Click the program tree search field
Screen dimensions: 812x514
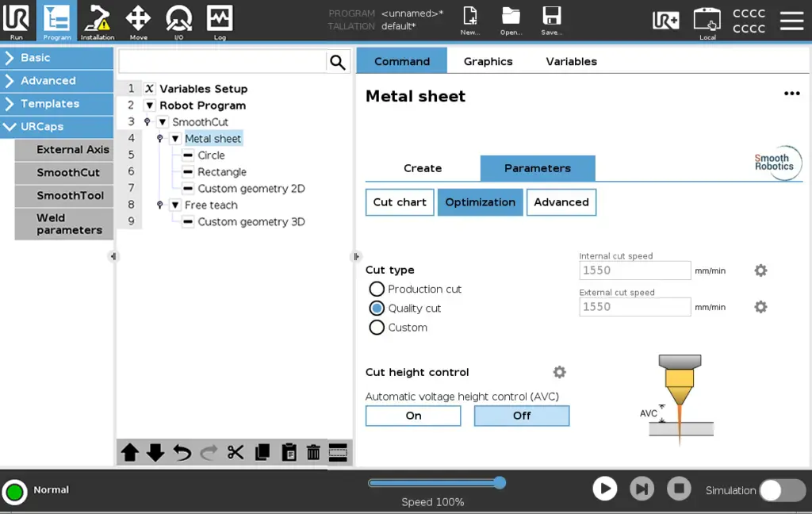click(222, 62)
